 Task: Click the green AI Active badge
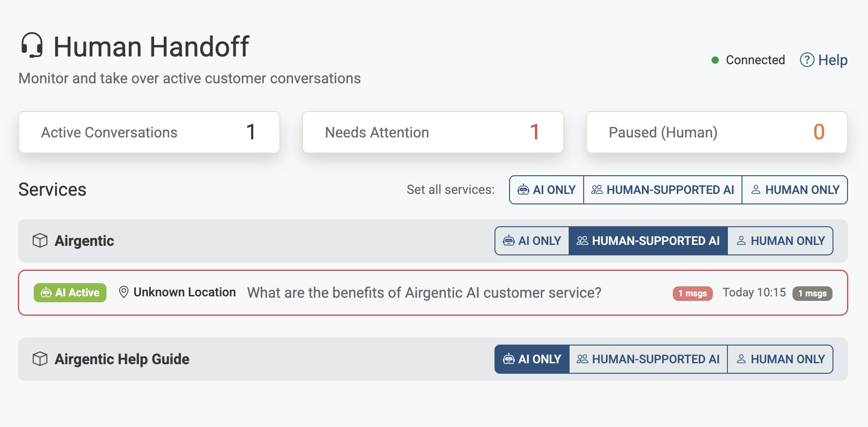(x=70, y=293)
